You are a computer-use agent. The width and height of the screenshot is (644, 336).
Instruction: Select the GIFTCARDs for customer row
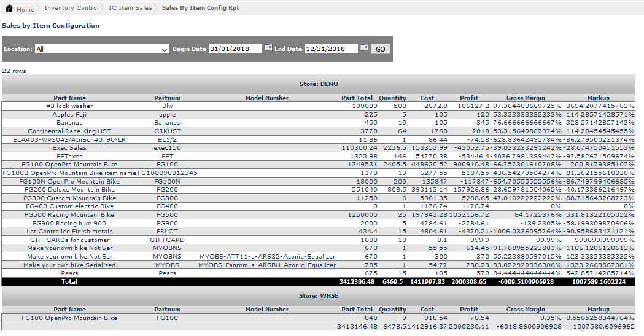click(69, 240)
